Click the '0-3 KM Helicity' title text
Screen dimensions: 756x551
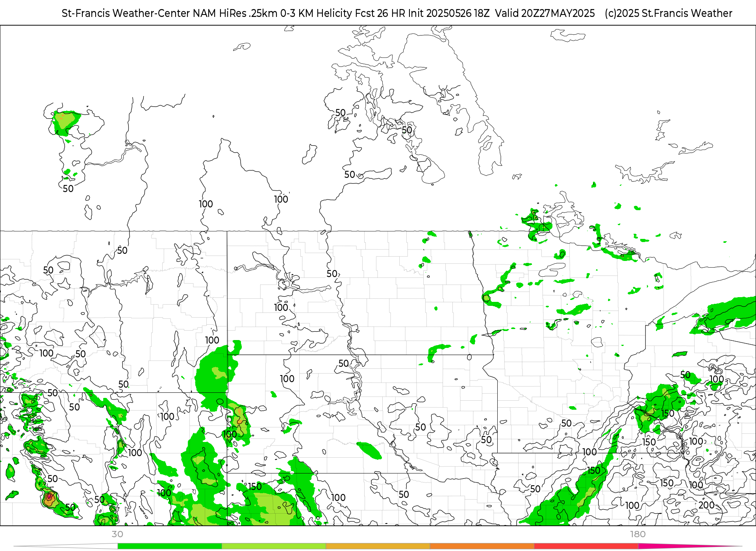click(316, 13)
